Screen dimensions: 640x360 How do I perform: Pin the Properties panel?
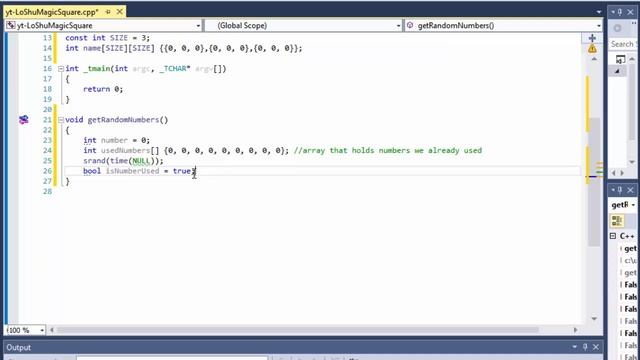620,190
